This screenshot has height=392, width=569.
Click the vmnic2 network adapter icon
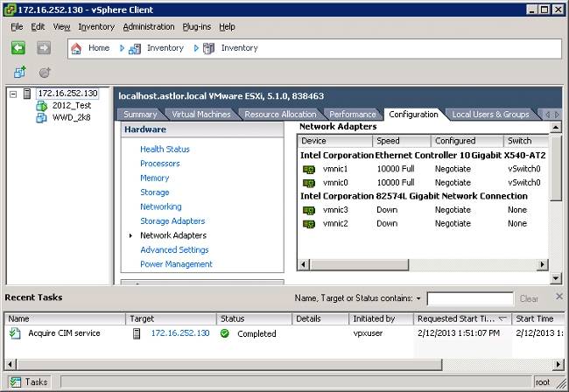coord(309,224)
